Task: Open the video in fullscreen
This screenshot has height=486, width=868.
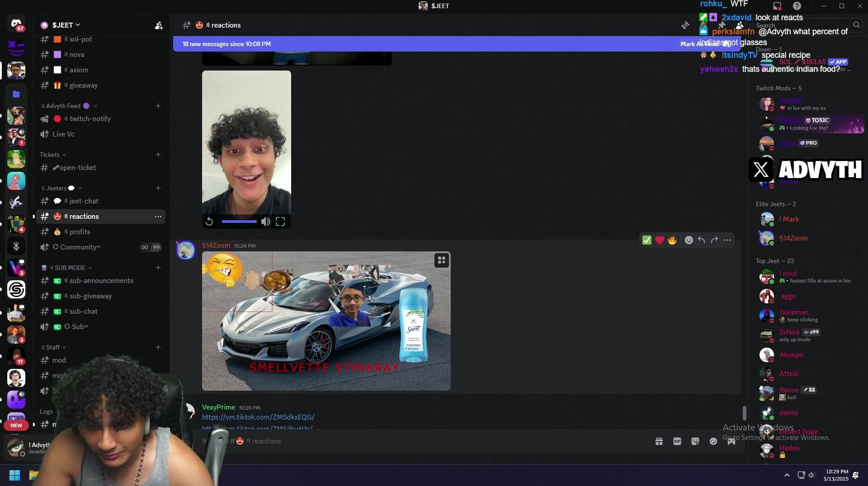Action: pos(280,222)
